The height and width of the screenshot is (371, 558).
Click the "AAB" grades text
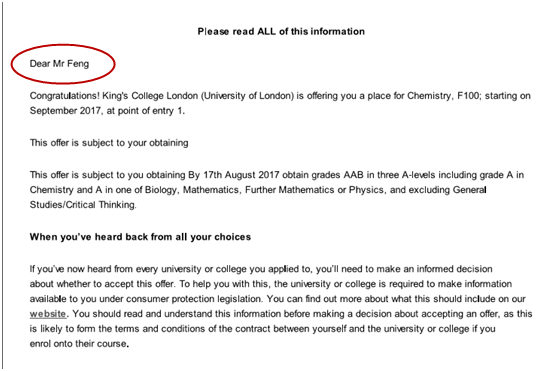tap(353, 175)
